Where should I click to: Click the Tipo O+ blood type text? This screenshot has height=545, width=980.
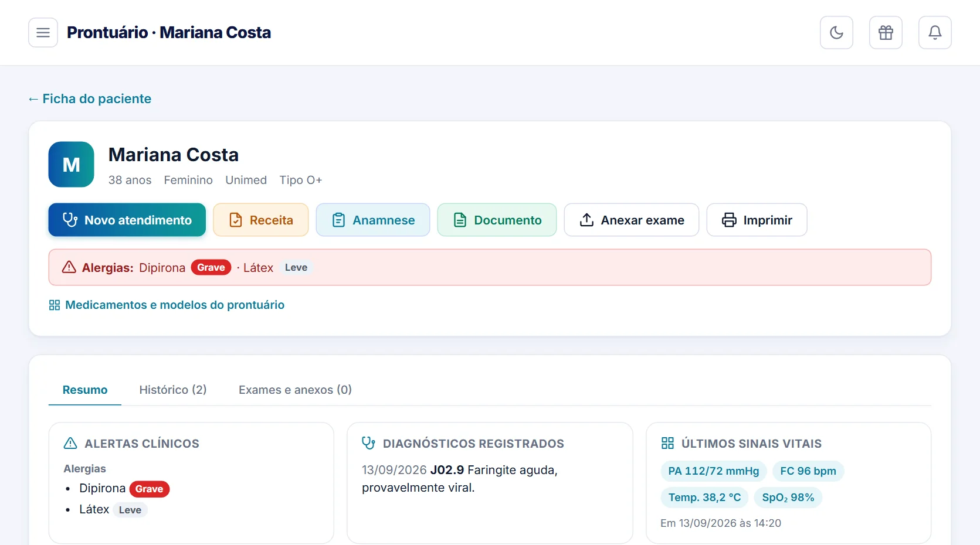[301, 180]
